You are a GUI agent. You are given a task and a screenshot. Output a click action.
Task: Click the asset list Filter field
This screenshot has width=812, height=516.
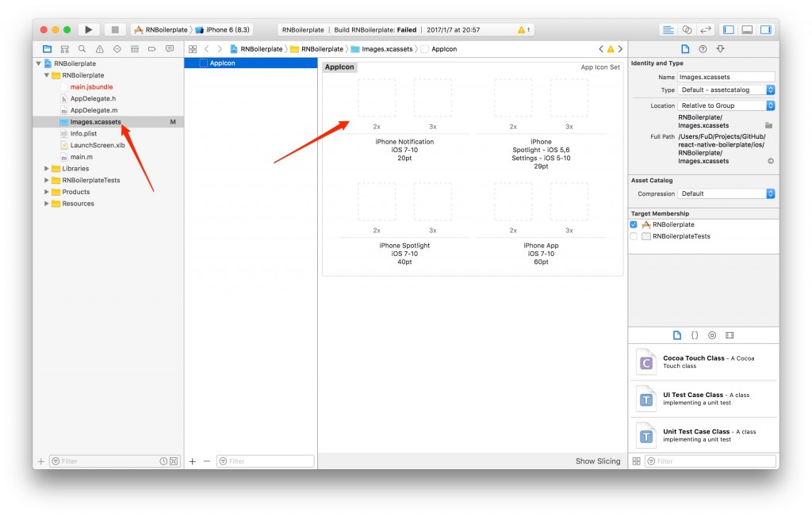click(266, 461)
